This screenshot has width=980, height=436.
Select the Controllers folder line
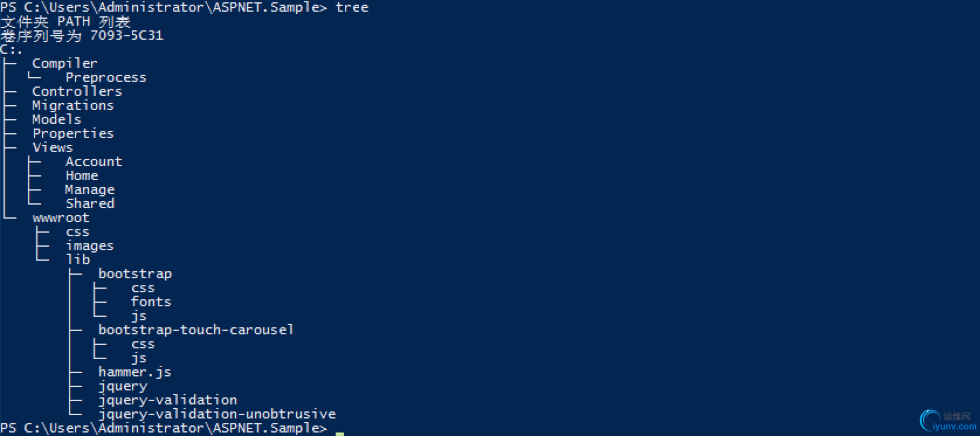pos(77,91)
